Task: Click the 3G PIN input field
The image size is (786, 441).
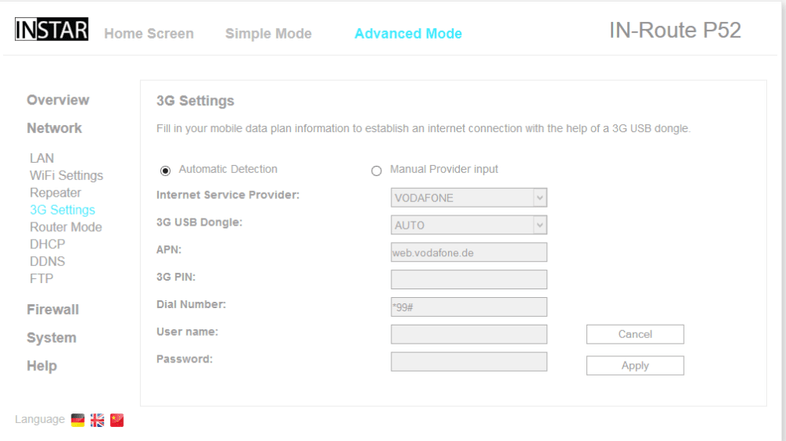Action: [468, 280]
